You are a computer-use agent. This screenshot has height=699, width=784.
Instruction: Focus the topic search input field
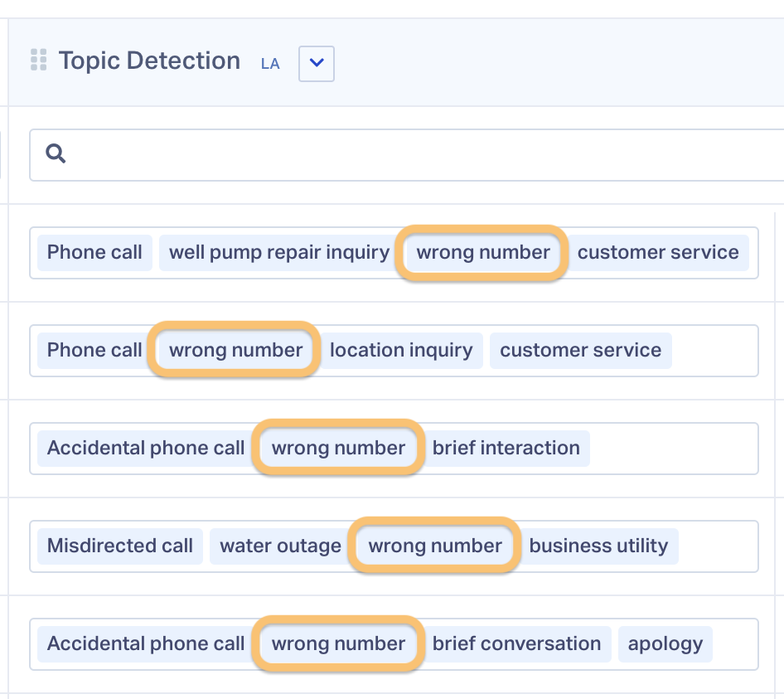click(x=406, y=155)
